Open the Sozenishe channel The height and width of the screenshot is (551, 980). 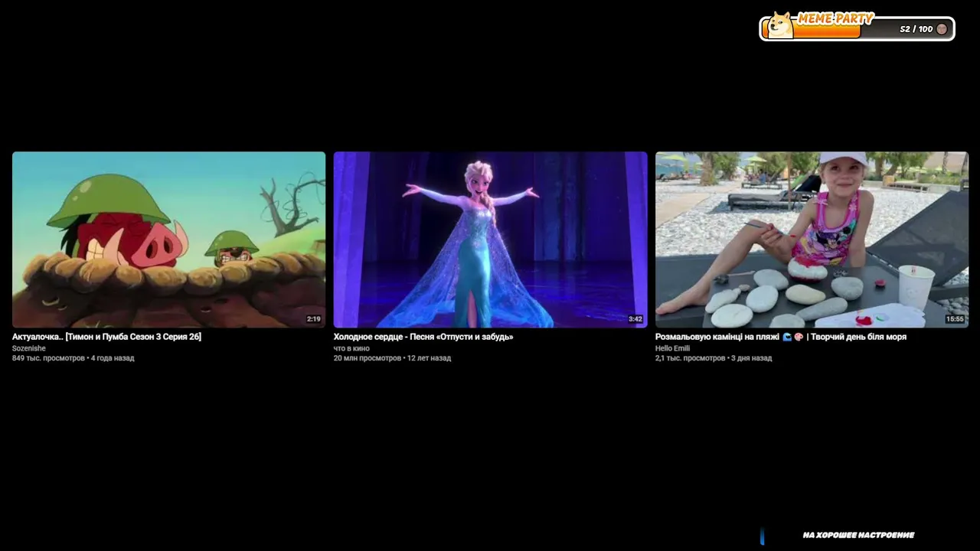(x=29, y=348)
